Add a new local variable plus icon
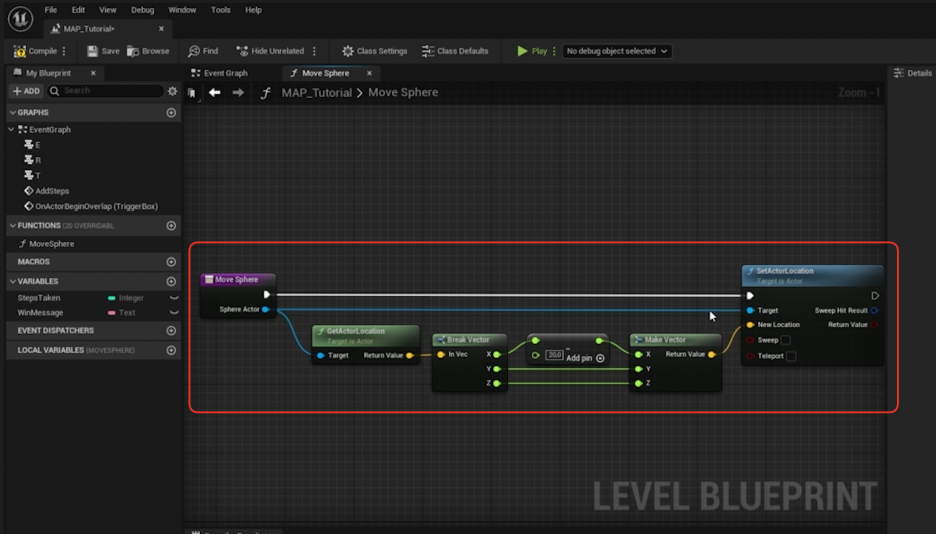This screenshot has width=936, height=534. click(x=171, y=350)
